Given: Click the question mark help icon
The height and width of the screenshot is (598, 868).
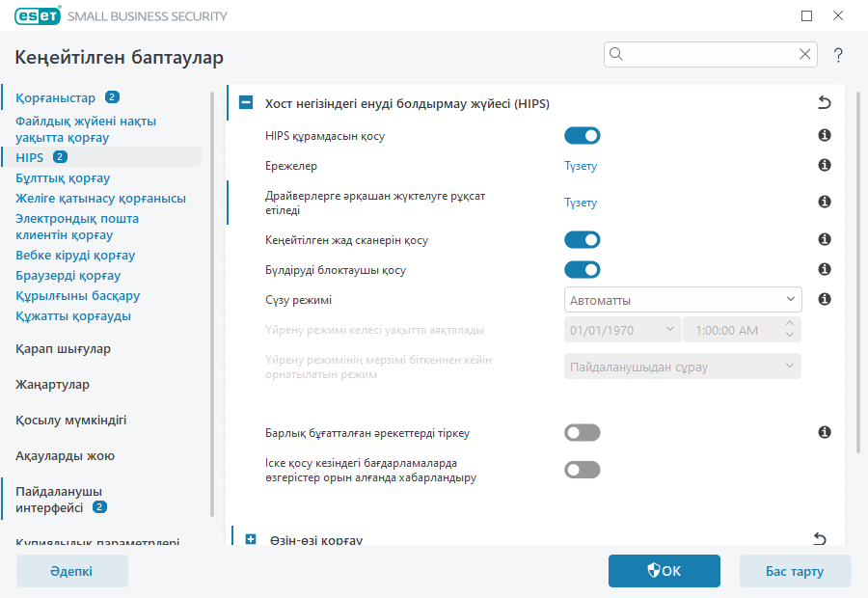Looking at the screenshot, I should pyautogui.click(x=838, y=55).
